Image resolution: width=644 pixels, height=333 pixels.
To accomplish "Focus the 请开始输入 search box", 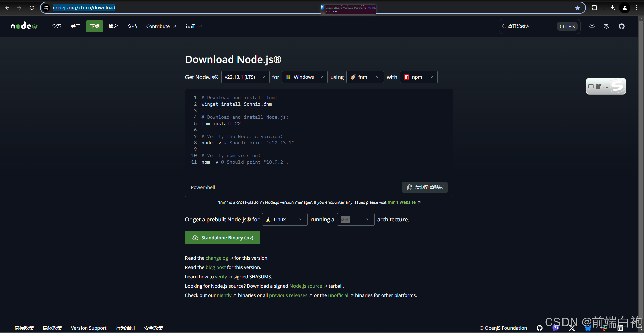I will point(539,26).
